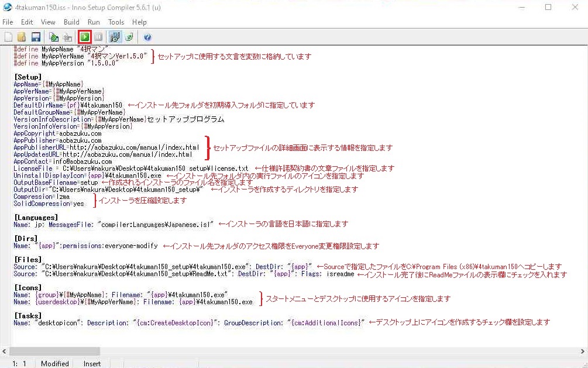Select the Target Uninstall toolbar icon
588x368 pixels.
(x=129, y=37)
